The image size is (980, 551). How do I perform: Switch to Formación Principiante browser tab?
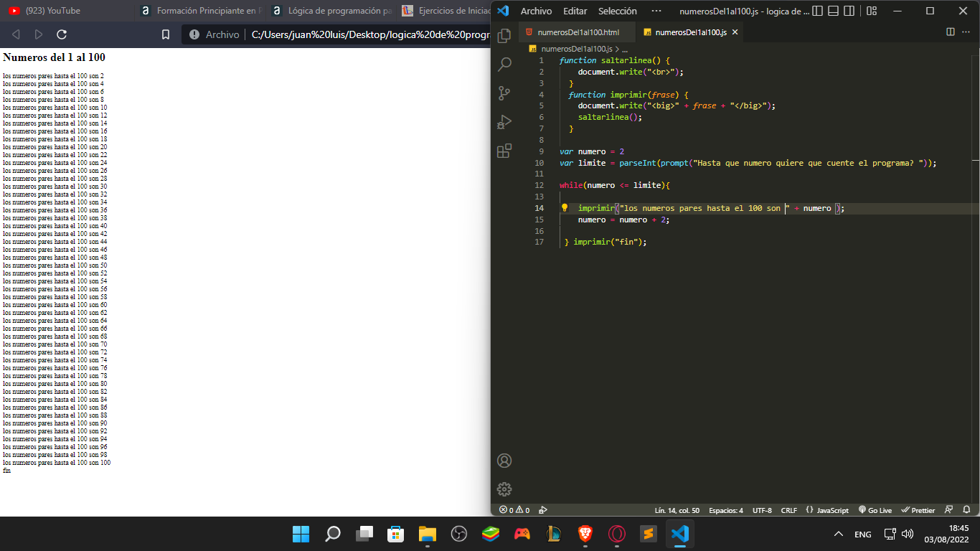tap(201, 11)
